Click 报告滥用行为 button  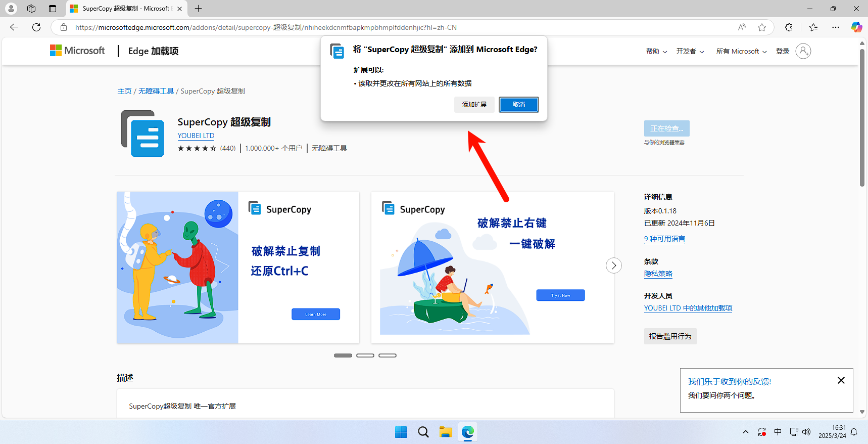tap(670, 336)
